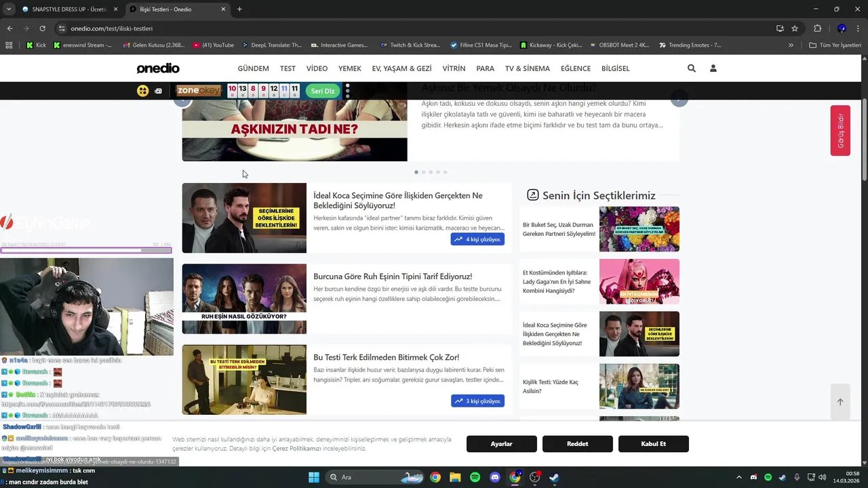Open Bir Buket Seç flowers thumbnail
The image size is (868, 488).
coord(639,229)
